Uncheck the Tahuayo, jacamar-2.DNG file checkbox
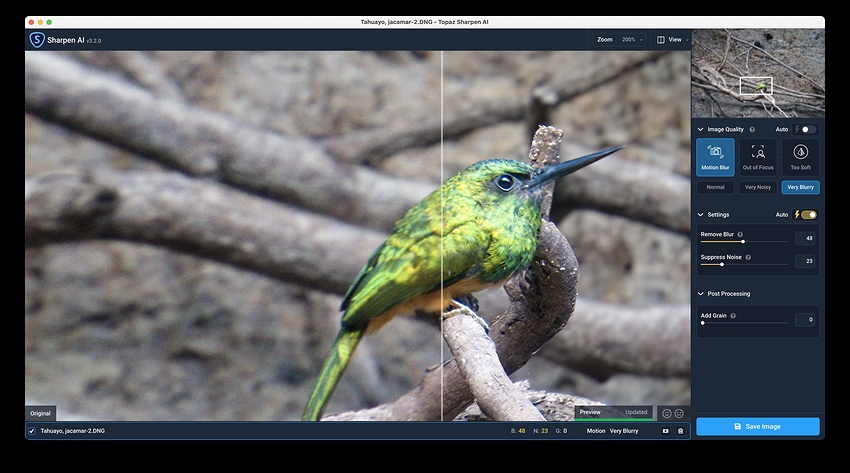The image size is (850, 473). tap(32, 431)
